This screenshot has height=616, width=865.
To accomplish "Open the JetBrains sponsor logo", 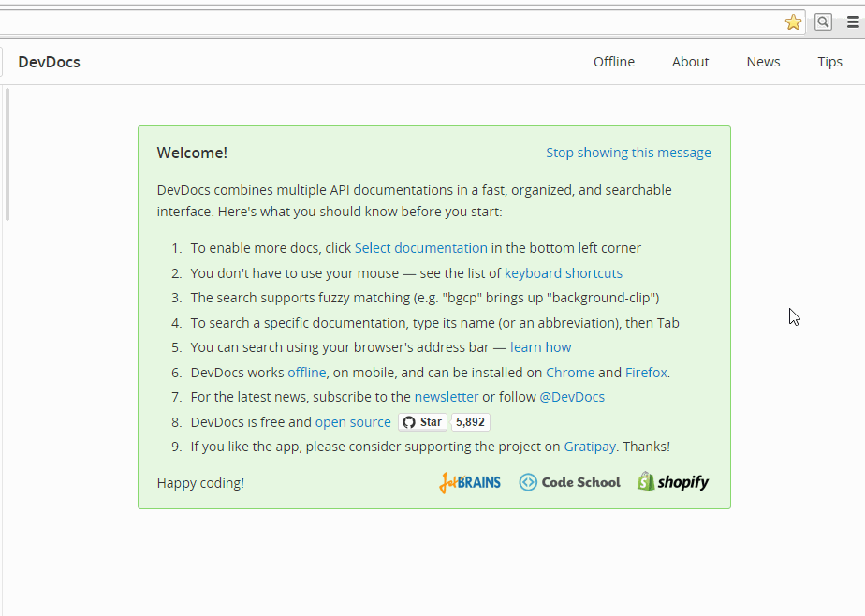I will click(470, 482).
